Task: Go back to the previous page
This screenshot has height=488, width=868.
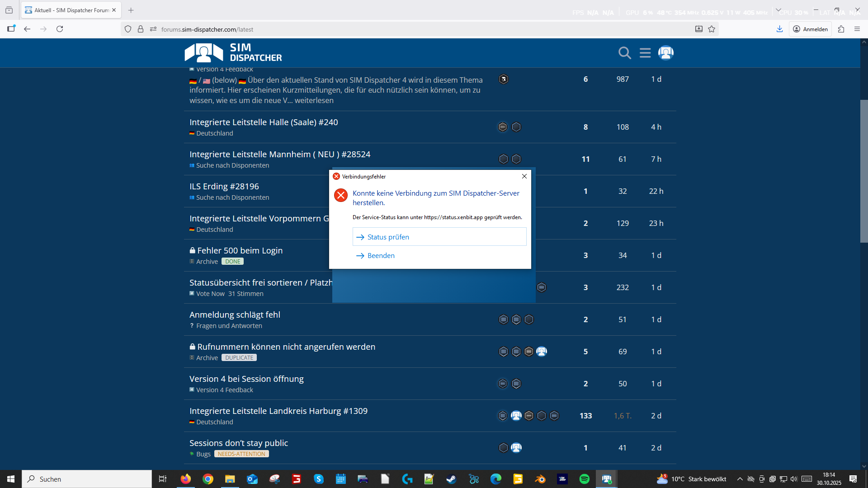Action: (27, 29)
